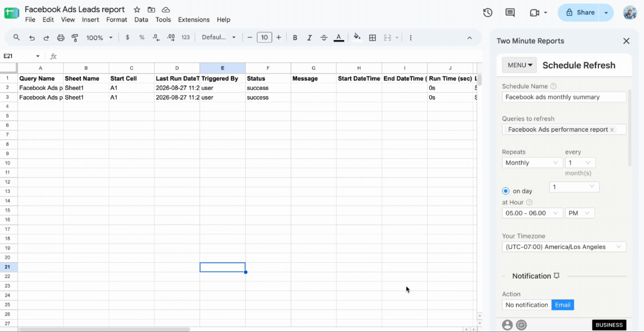644x332 pixels.
Task: Open the chat support icon in sidebar footer
Action: click(521, 325)
